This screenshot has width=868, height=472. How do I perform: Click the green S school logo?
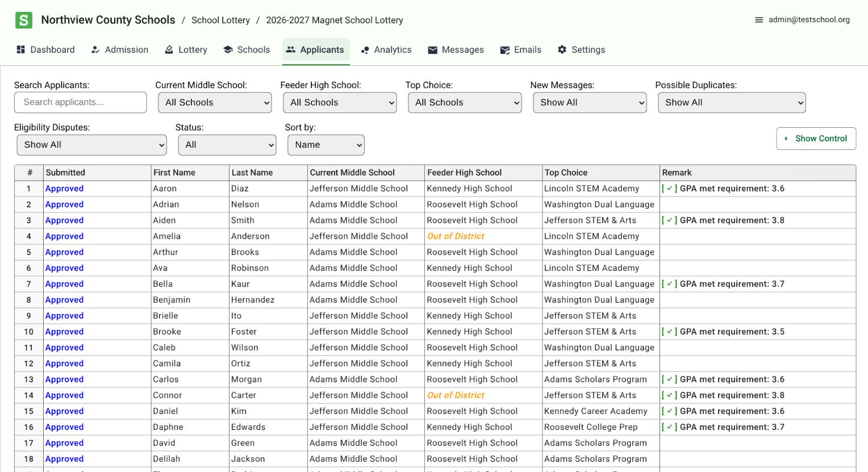point(23,20)
